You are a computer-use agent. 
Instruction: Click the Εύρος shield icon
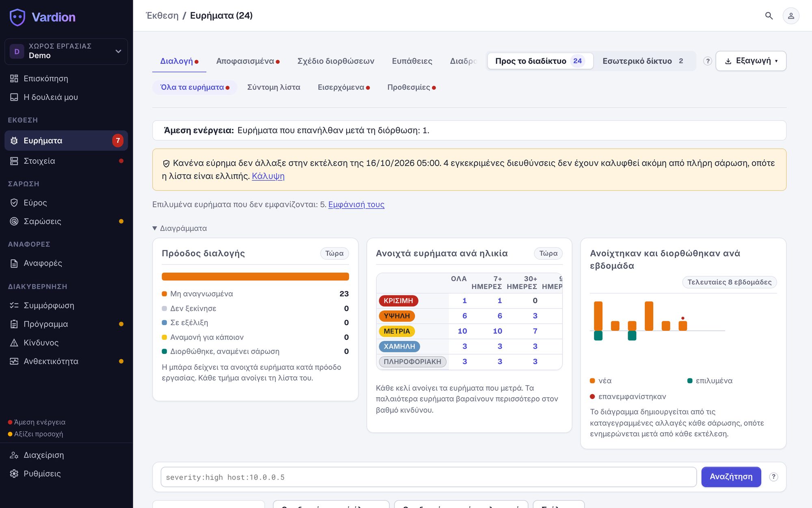pyautogui.click(x=14, y=202)
